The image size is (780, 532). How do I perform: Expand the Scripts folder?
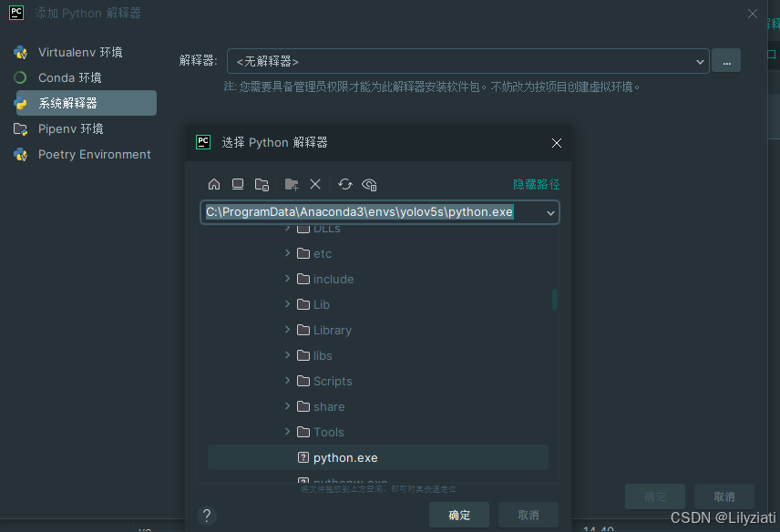(x=288, y=381)
